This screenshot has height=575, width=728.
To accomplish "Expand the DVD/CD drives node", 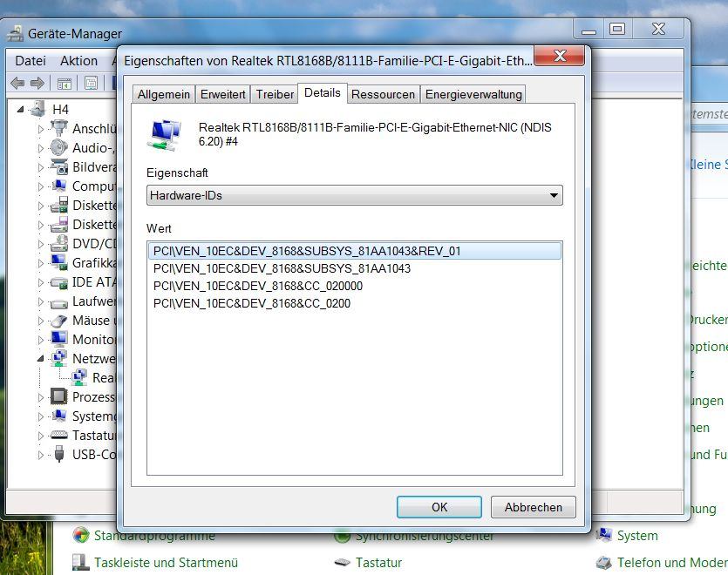I will [x=41, y=244].
